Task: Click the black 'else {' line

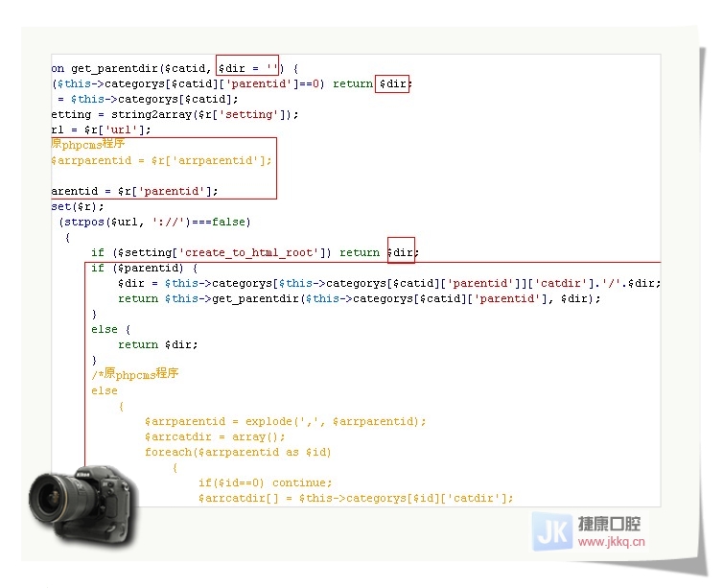Action: coord(110,329)
